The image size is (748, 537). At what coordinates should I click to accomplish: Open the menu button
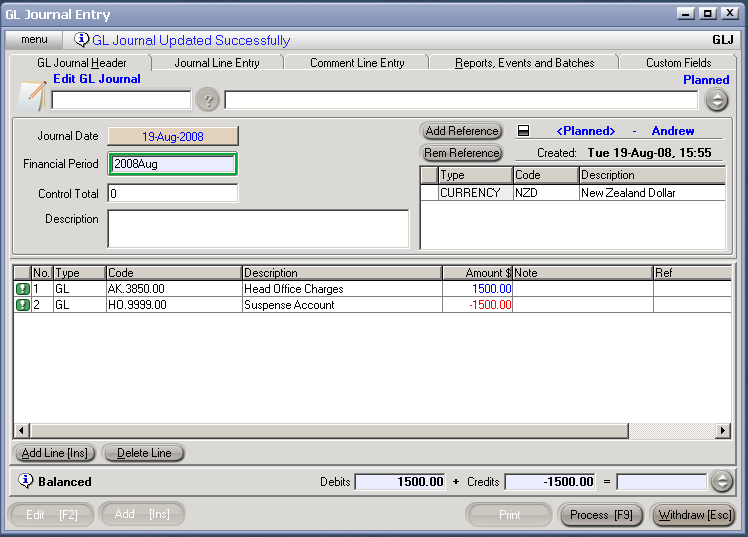34,40
